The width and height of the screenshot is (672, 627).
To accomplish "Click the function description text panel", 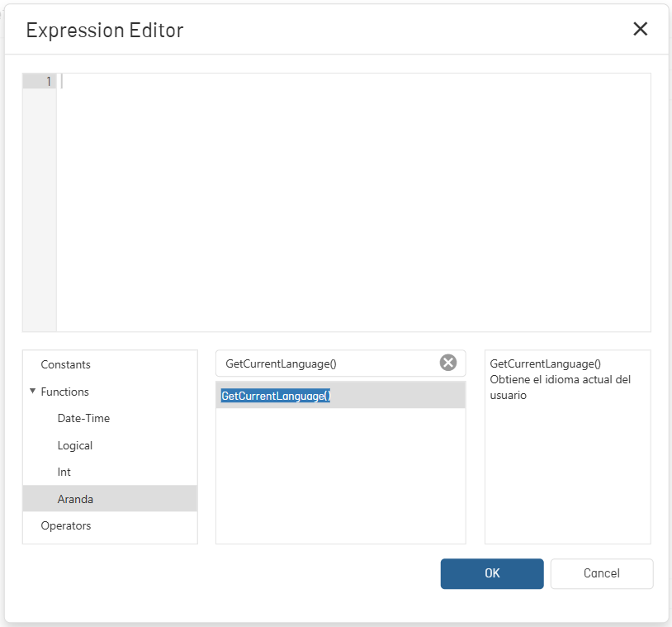I will pos(567,447).
